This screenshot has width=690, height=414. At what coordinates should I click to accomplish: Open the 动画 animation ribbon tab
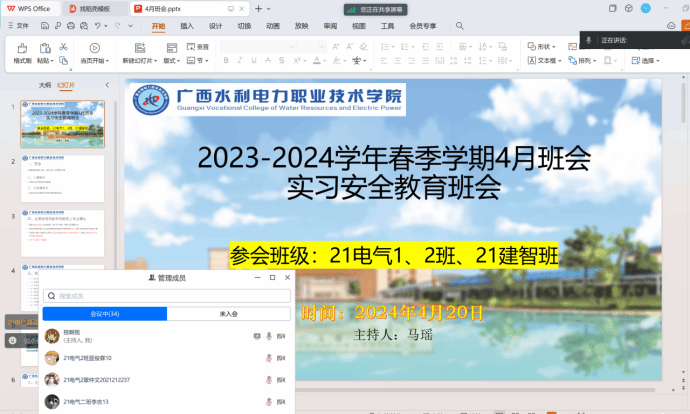coord(273,26)
